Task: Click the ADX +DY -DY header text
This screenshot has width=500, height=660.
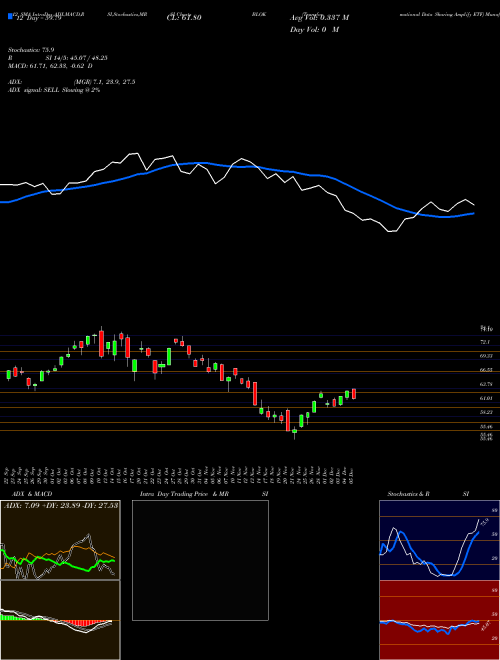Action: tap(61, 505)
